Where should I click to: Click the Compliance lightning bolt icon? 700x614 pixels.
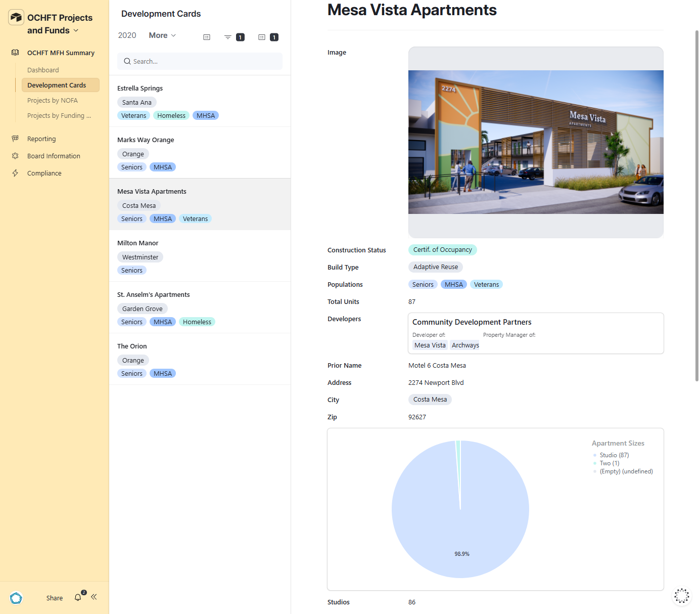pos(15,173)
